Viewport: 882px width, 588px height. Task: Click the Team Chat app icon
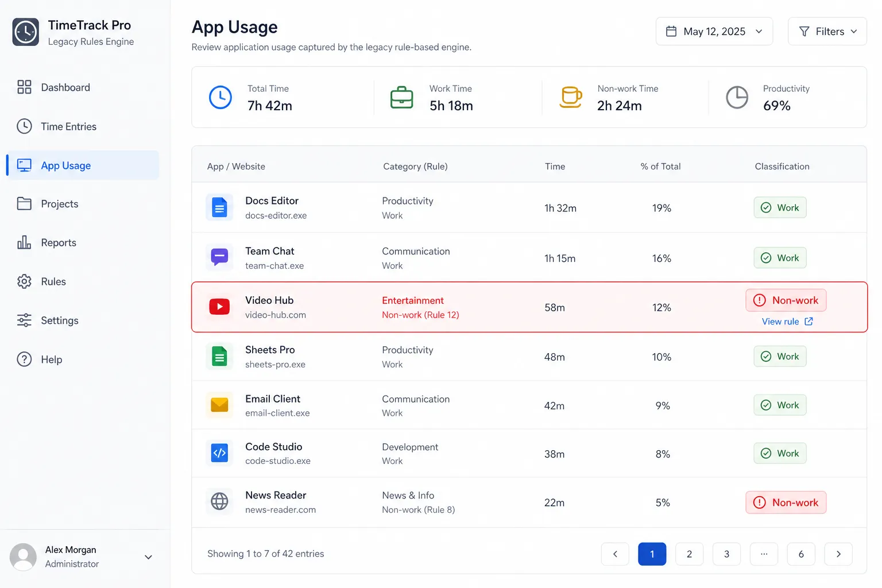tap(219, 257)
